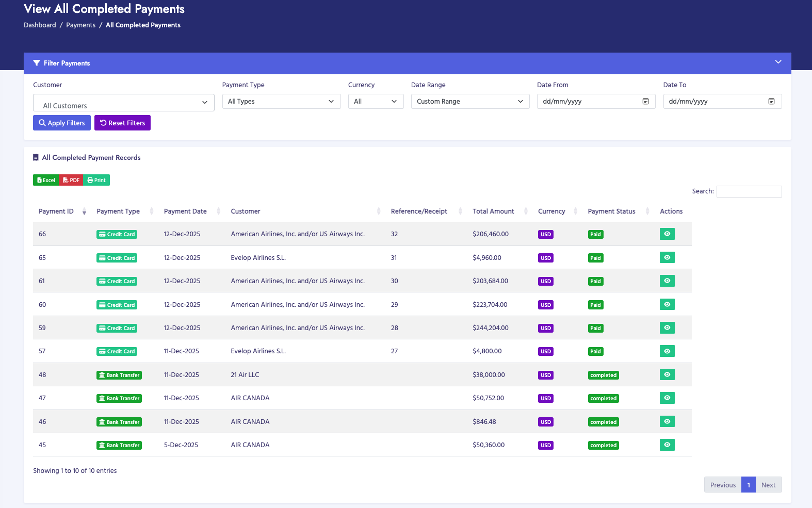Sort by the Payment Date column
812x508 pixels.
[x=185, y=211]
